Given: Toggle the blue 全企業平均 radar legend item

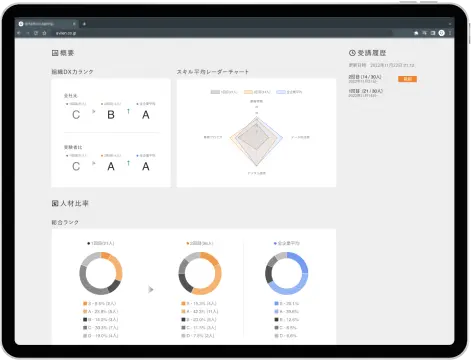Looking at the screenshot, I should [289, 92].
